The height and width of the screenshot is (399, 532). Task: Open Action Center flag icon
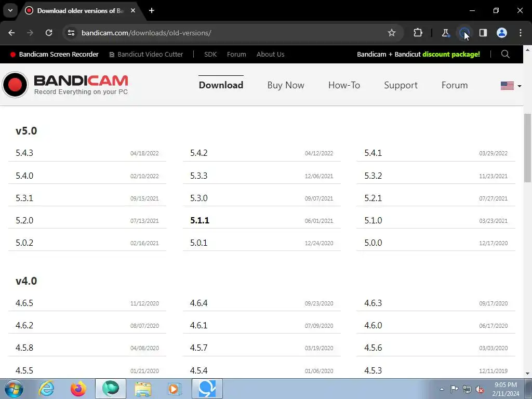[454, 389]
